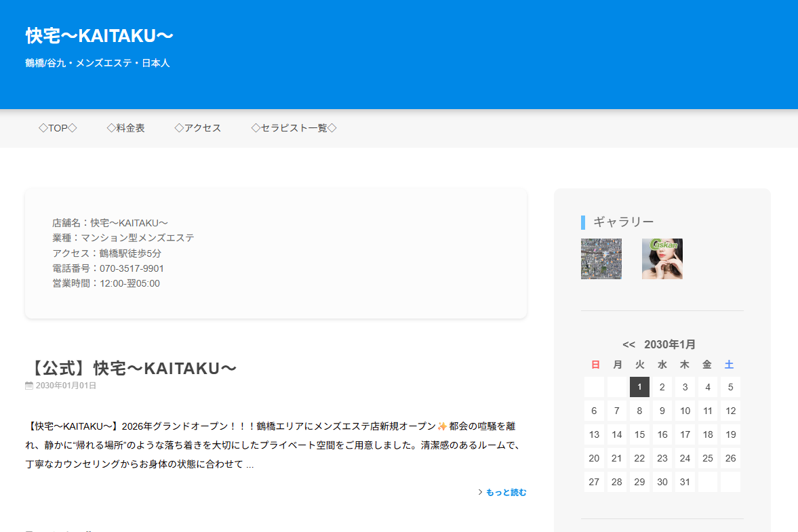Select day 10 in the calendar
The image size is (798, 532).
pyautogui.click(x=685, y=411)
